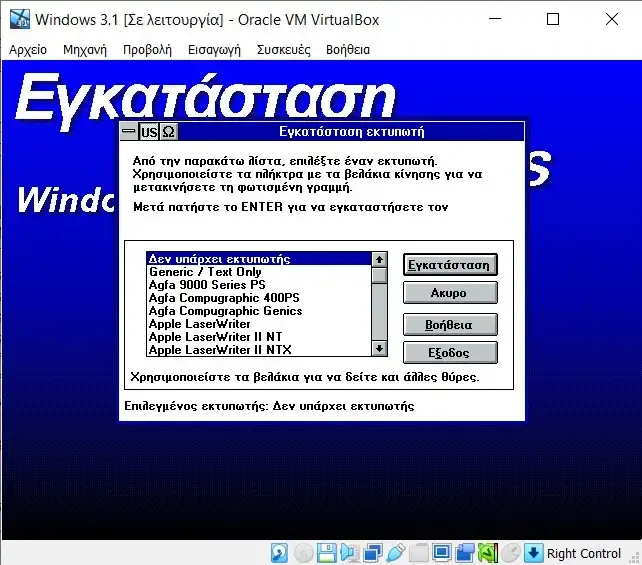
Task: Click the network adapters status icon
Action: point(372,553)
